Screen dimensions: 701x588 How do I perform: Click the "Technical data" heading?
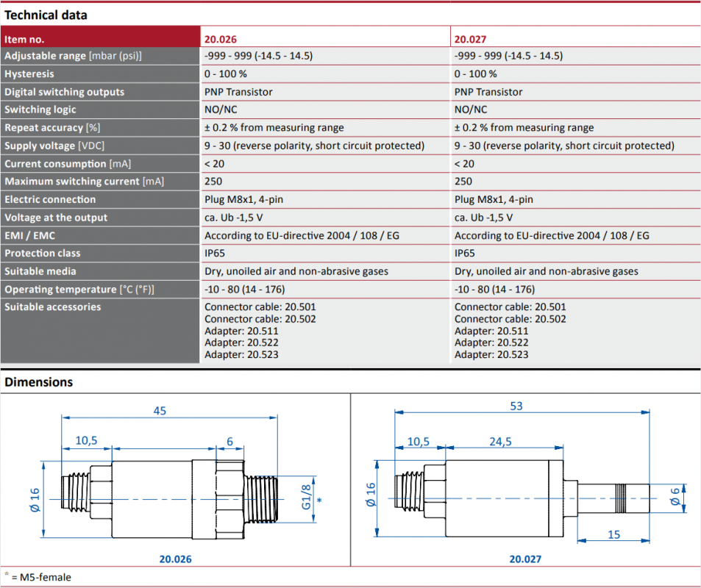coord(46,15)
